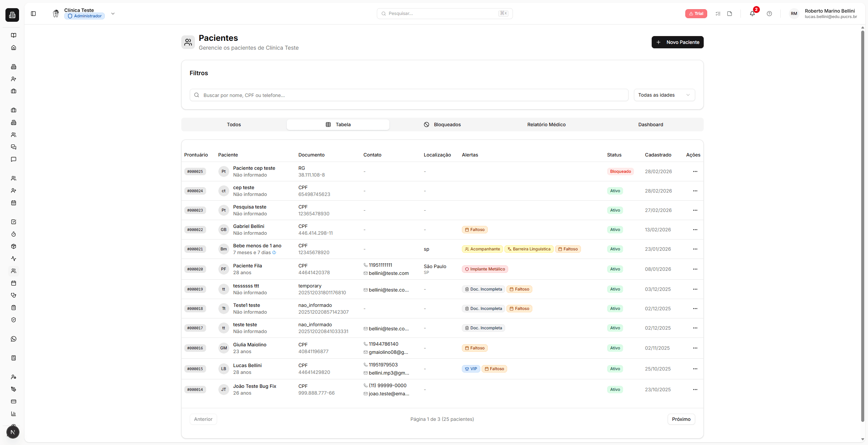Open the Todas as idades dropdown
This screenshot has height=445, width=868.
[x=664, y=95]
